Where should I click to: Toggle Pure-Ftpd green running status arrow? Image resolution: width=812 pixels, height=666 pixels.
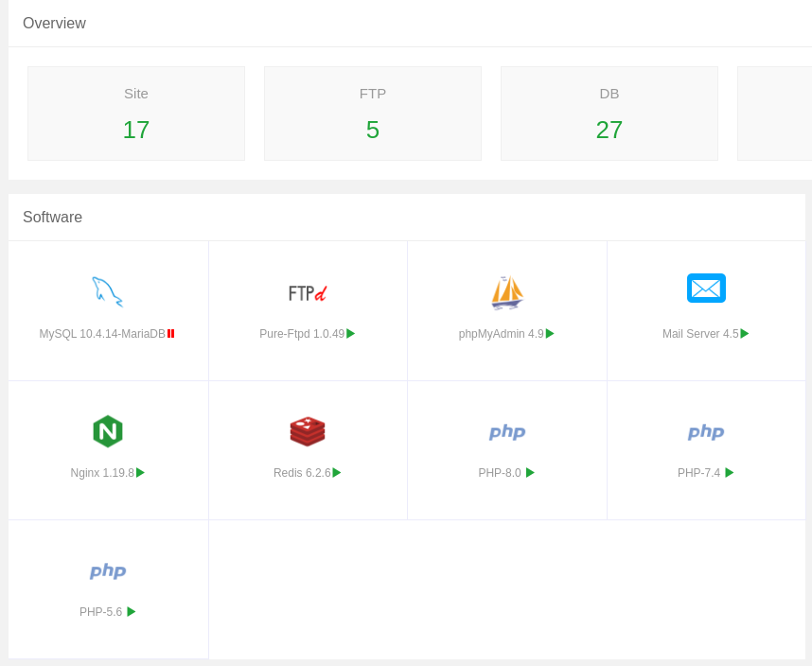point(351,334)
